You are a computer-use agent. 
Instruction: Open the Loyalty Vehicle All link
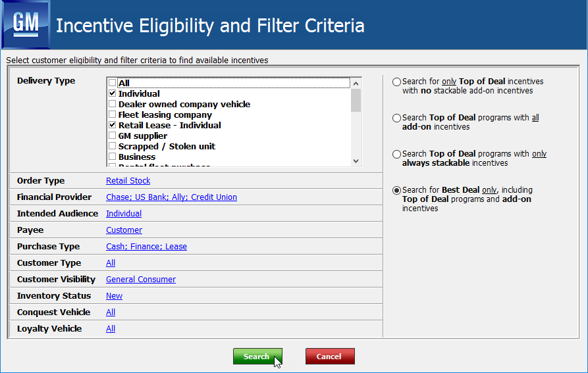[x=111, y=329]
